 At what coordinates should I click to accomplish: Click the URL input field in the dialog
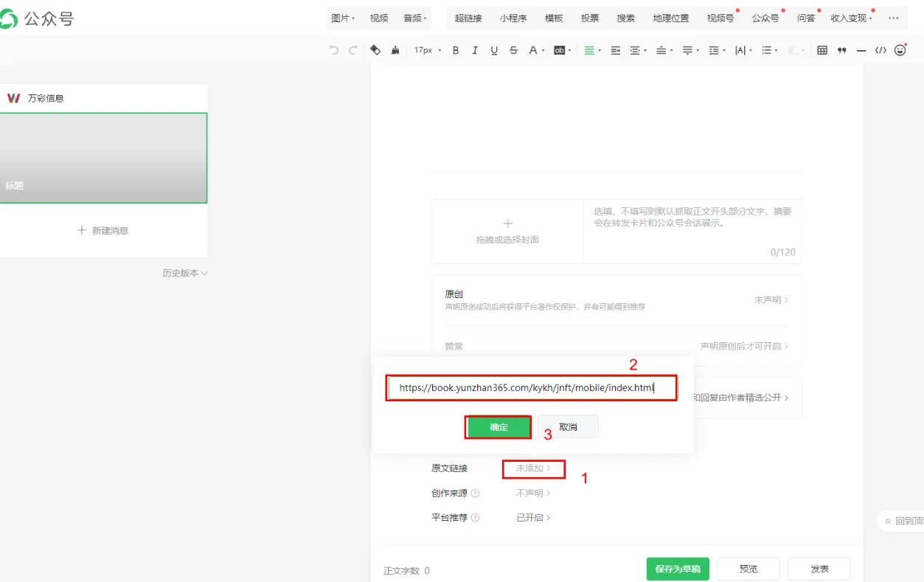[x=531, y=387]
